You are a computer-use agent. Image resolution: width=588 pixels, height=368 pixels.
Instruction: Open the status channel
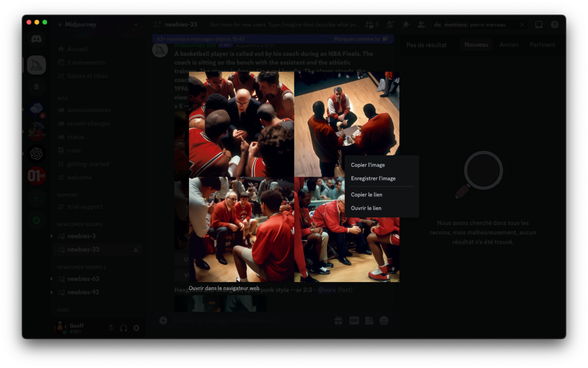(97, 137)
